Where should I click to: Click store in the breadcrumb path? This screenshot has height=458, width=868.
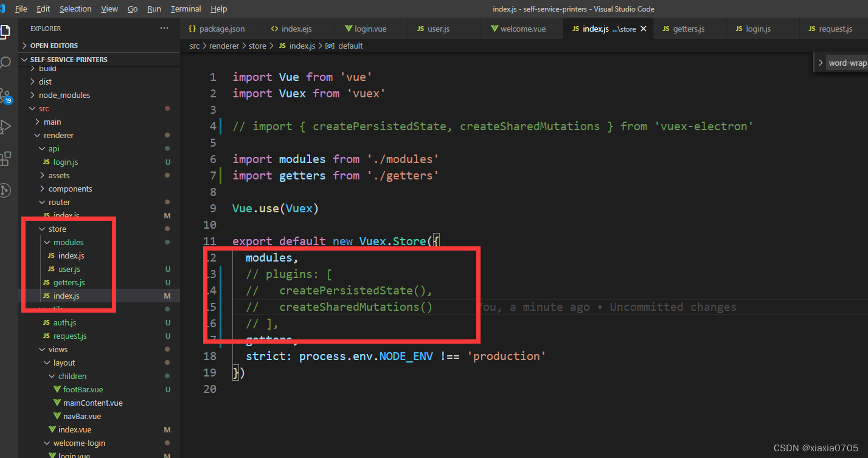257,45
